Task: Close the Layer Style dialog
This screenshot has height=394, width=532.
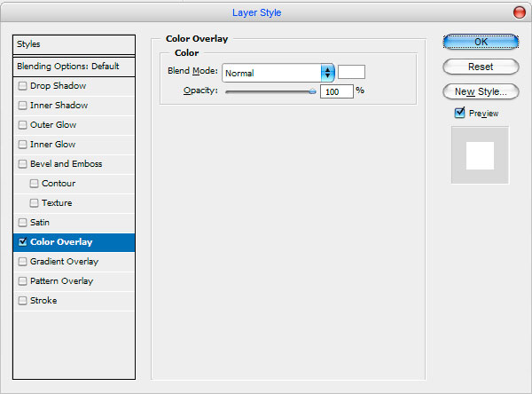Action: [x=519, y=12]
